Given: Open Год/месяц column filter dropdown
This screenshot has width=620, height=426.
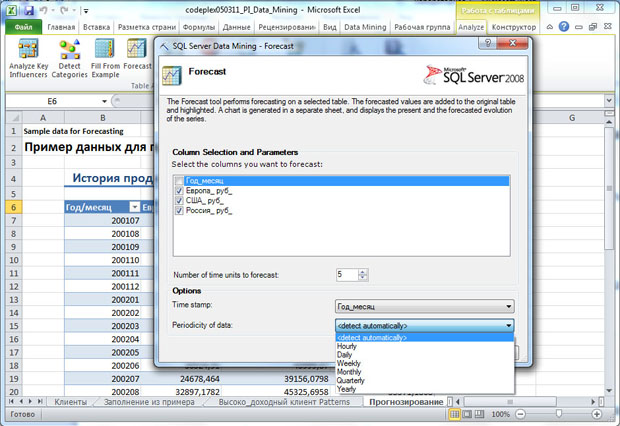Looking at the screenshot, I should [x=134, y=207].
